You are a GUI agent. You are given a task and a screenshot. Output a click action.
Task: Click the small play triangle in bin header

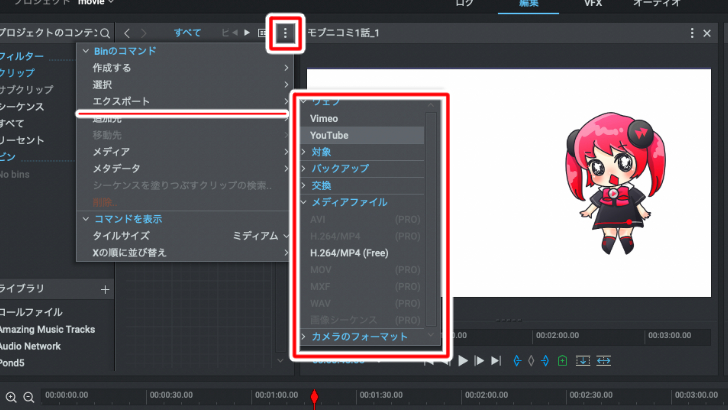pos(247,33)
